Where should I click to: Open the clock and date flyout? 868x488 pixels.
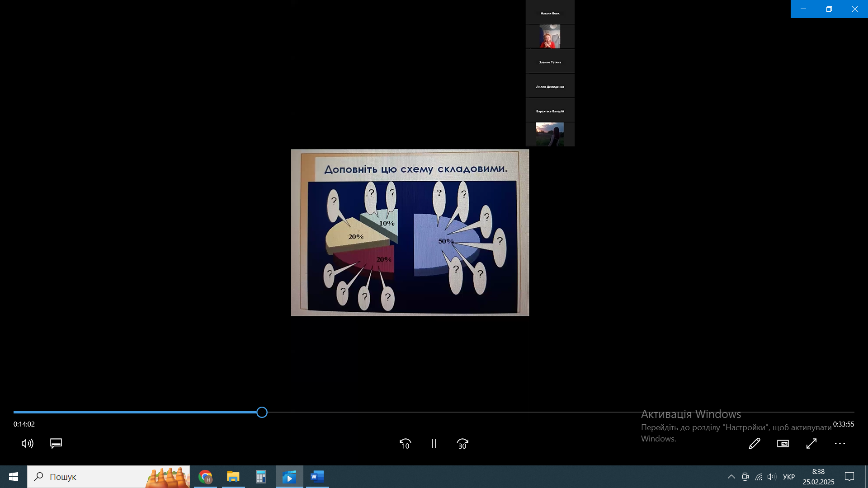[818, 477]
